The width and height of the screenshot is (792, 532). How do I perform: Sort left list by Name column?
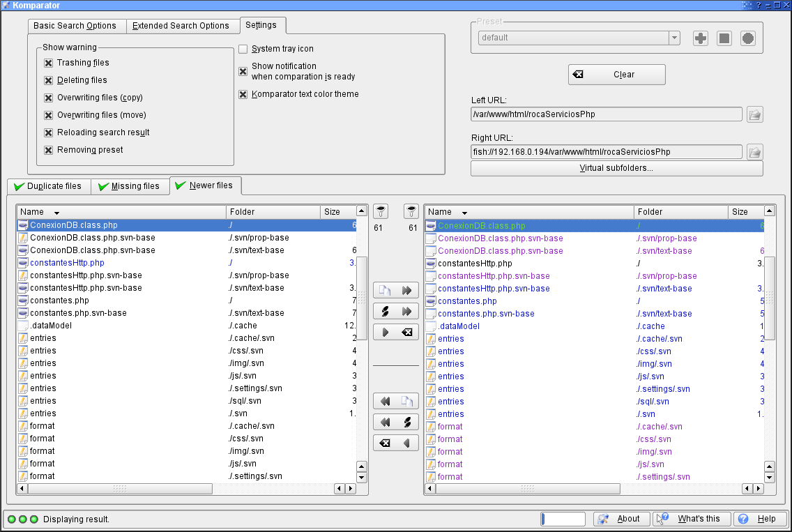(x=121, y=212)
